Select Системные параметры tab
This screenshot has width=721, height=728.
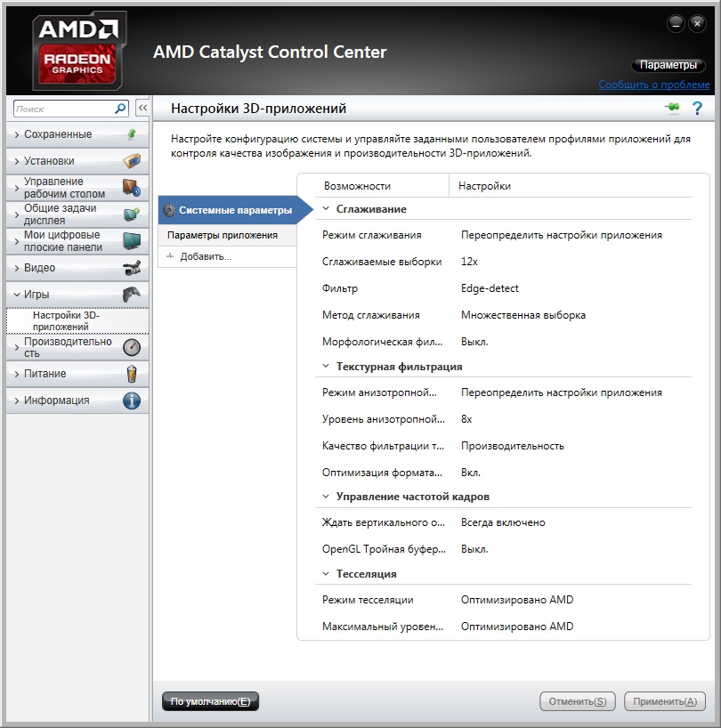(234, 211)
